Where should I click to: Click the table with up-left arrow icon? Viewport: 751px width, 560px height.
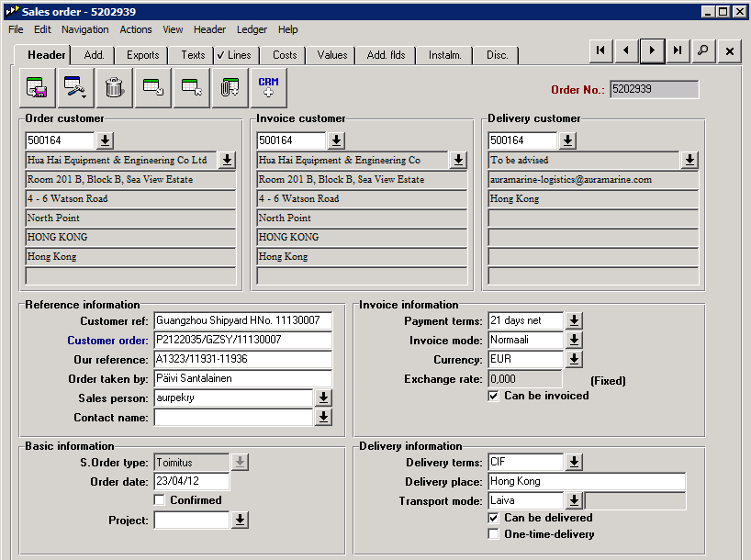[x=192, y=87]
